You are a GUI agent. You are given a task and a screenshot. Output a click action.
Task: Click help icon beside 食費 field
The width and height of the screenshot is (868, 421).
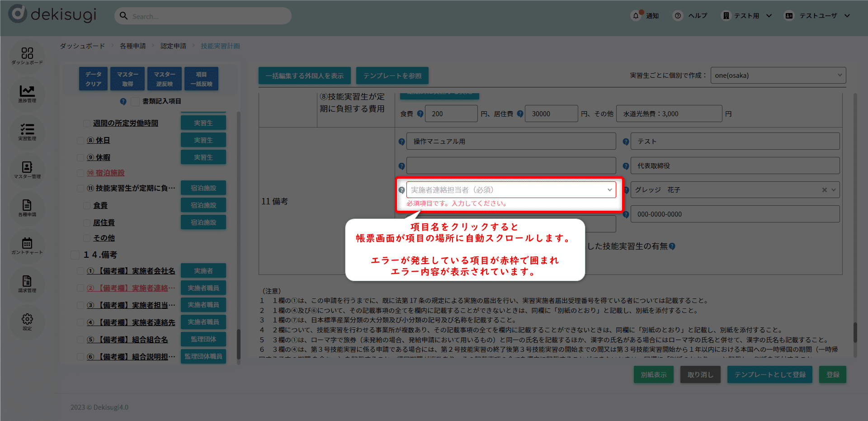tap(420, 114)
